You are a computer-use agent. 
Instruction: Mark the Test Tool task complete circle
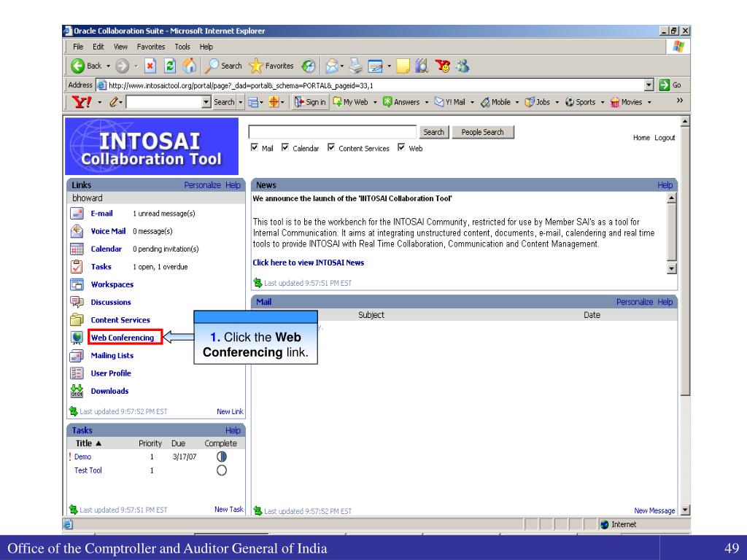coord(222,470)
